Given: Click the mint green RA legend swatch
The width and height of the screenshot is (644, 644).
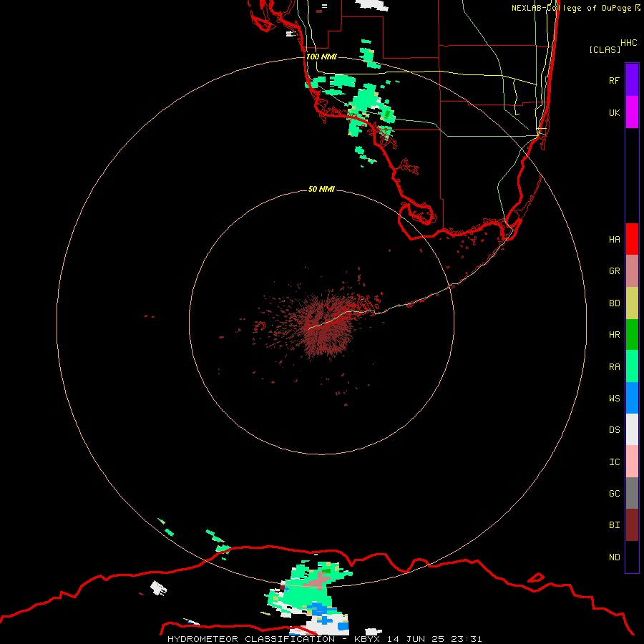Looking at the screenshot, I should (x=632, y=366).
